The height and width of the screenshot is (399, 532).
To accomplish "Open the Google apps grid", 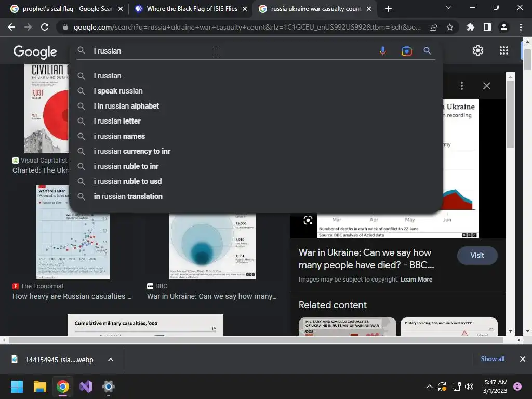I will [x=504, y=50].
